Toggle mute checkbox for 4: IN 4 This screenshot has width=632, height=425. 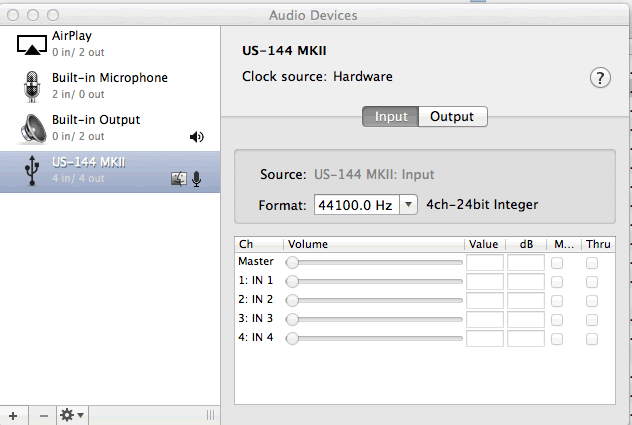(x=557, y=339)
